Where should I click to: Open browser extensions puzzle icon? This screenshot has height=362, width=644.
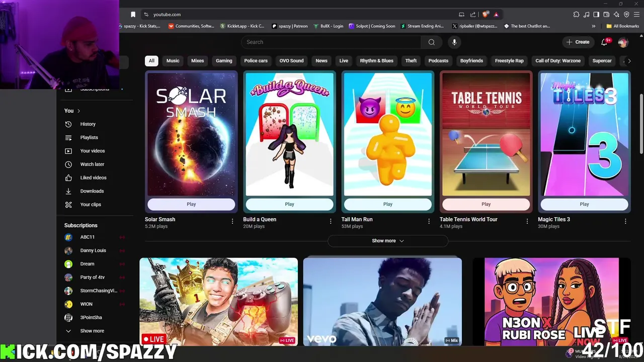pos(576,15)
